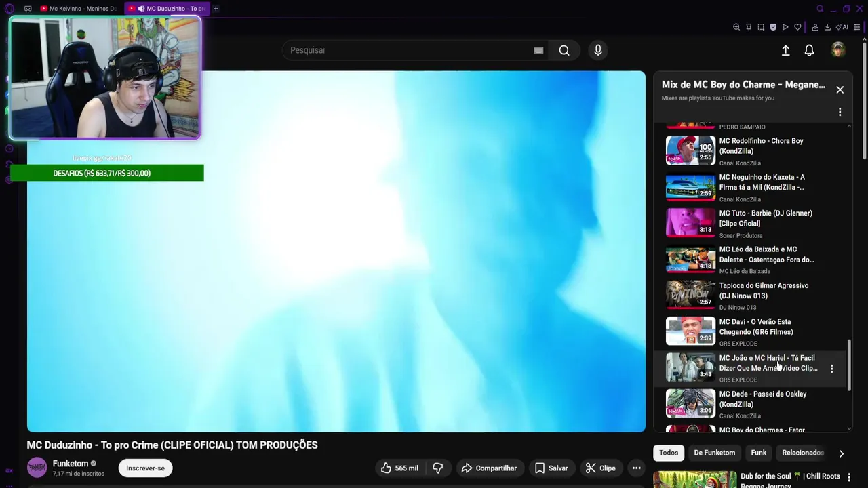The height and width of the screenshot is (488, 868).
Task: Open the on-screen keyboard icon in search
Action: 538,50
